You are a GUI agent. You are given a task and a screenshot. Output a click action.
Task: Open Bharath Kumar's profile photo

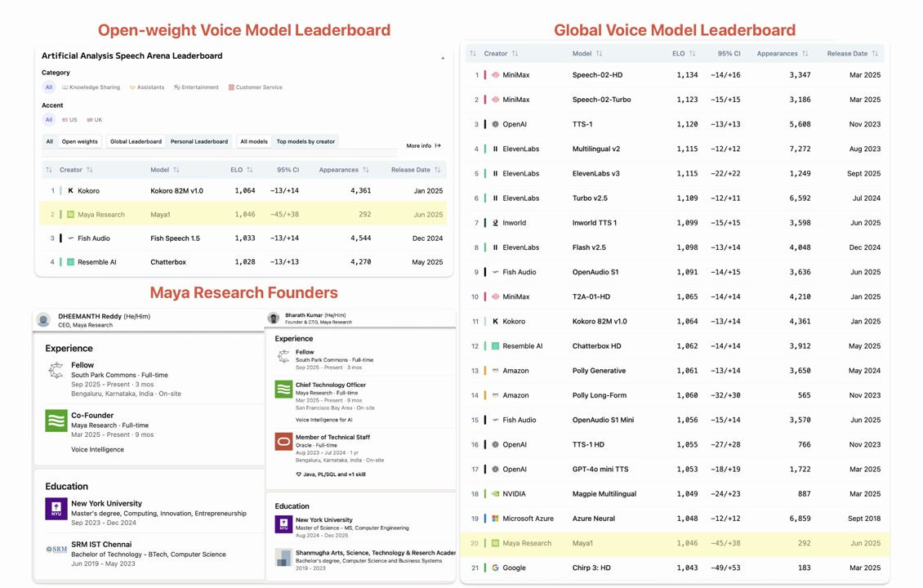click(x=273, y=317)
